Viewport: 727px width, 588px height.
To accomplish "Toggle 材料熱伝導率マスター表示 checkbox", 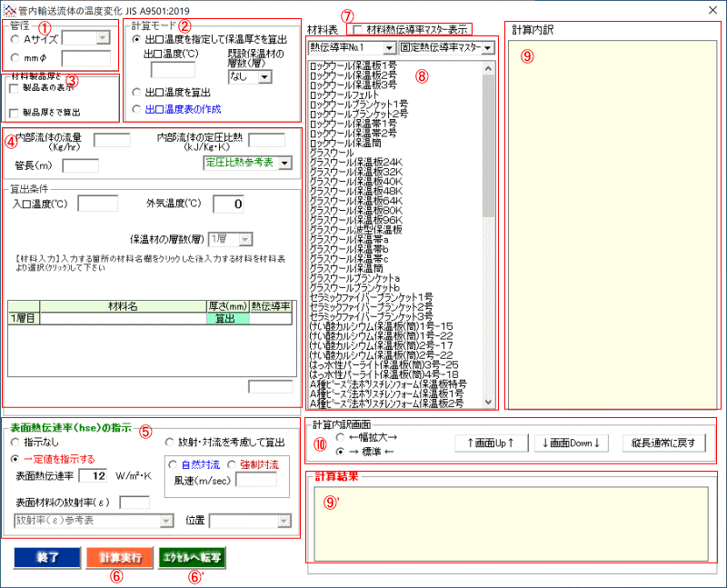I will tap(360, 29).
